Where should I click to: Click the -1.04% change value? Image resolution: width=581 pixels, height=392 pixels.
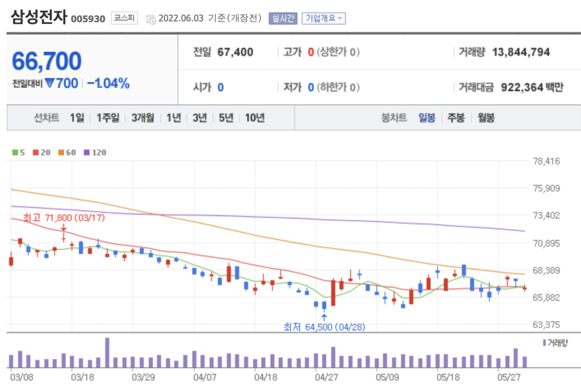(108, 83)
